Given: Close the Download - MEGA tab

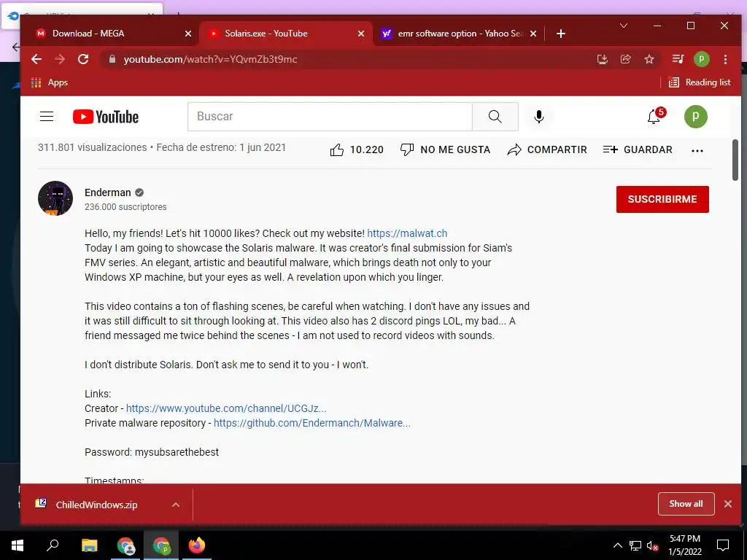Looking at the screenshot, I should [x=188, y=34].
